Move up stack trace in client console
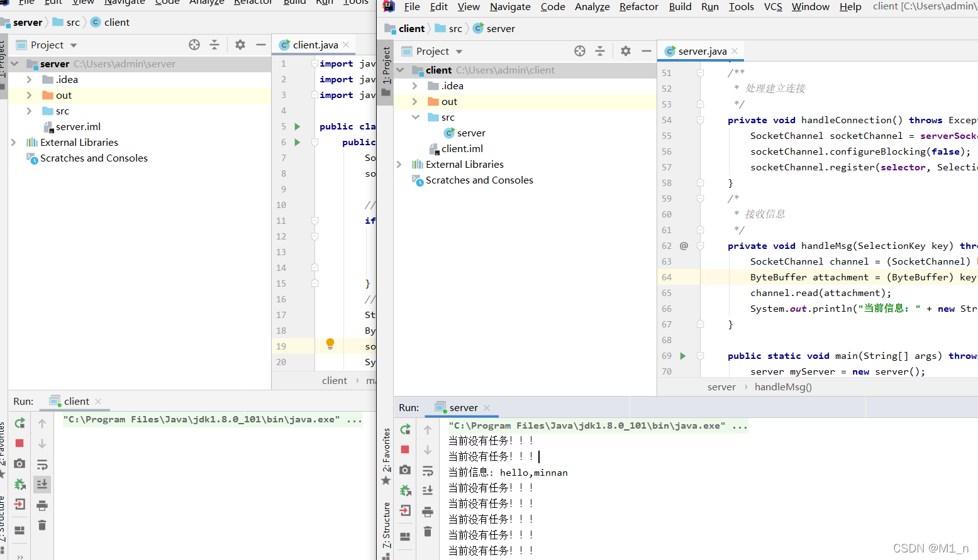Viewport: 978px width, 560px height. (x=42, y=424)
